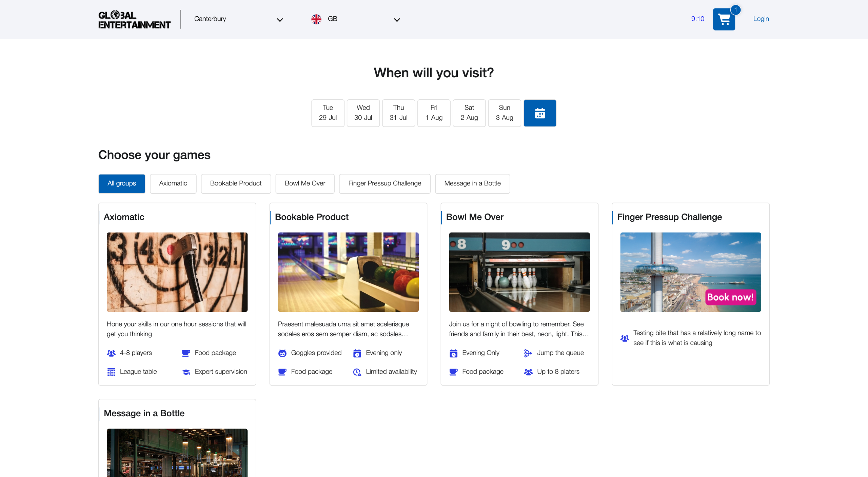Expand the Canterbury location dropdown
868x477 pixels.
238,19
